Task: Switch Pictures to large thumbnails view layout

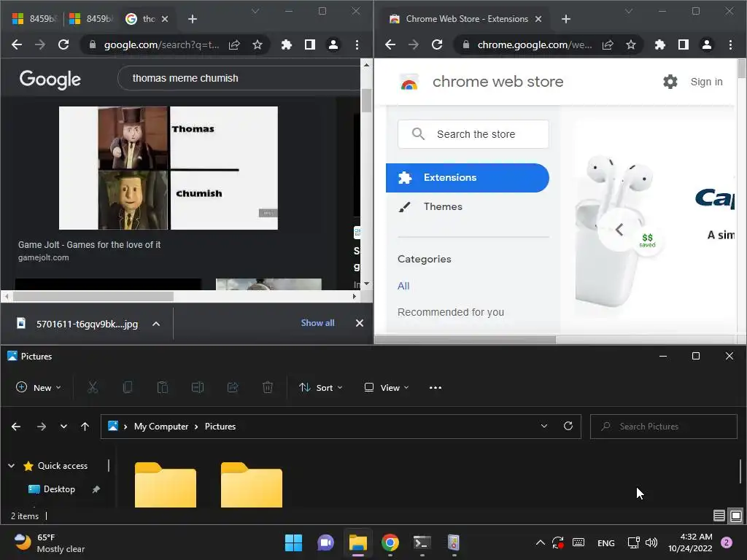Action: point(736,516)
